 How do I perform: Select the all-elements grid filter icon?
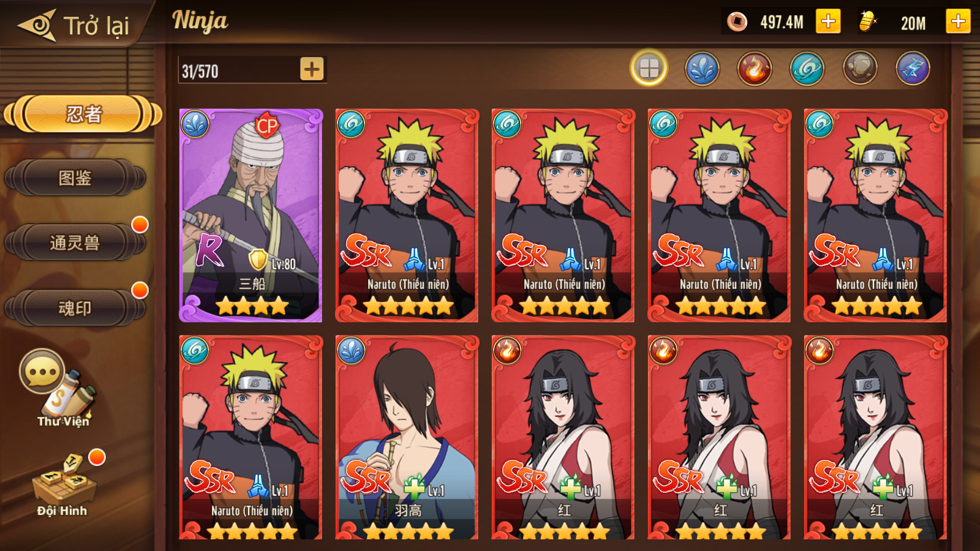tap(649, 68)
